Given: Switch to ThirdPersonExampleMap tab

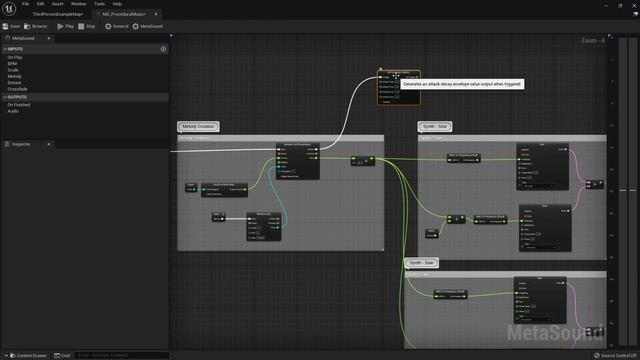Looking at the screenshot, I should click(x=58, y=14).
